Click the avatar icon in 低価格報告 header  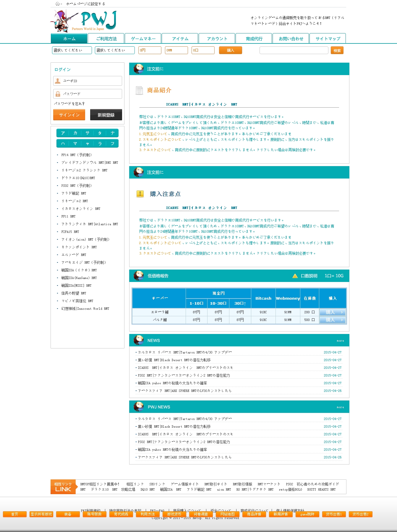[138, 275]
